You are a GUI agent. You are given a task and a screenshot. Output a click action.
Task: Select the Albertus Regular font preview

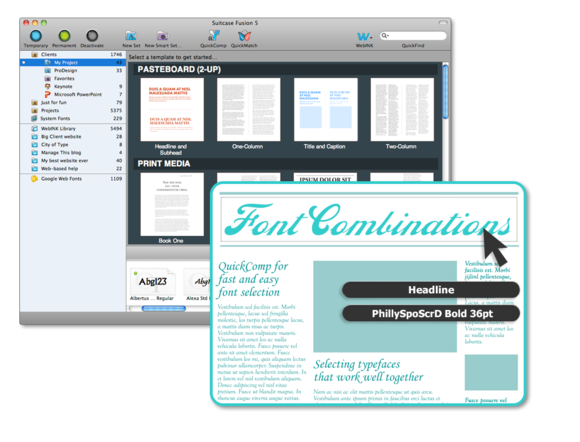(x=152, y=284)
